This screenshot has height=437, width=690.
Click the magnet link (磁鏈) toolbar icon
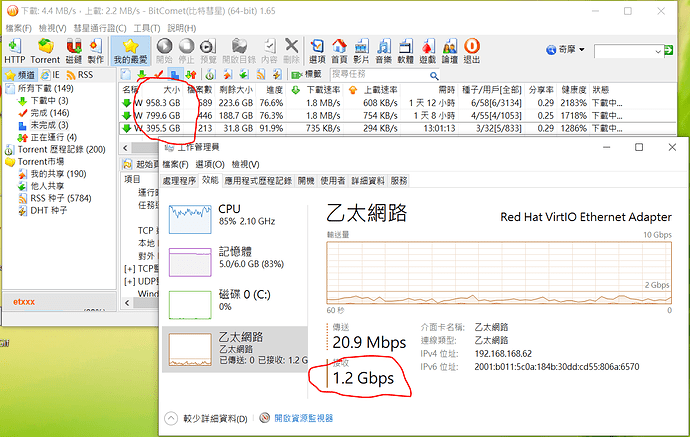coord(73,51)
